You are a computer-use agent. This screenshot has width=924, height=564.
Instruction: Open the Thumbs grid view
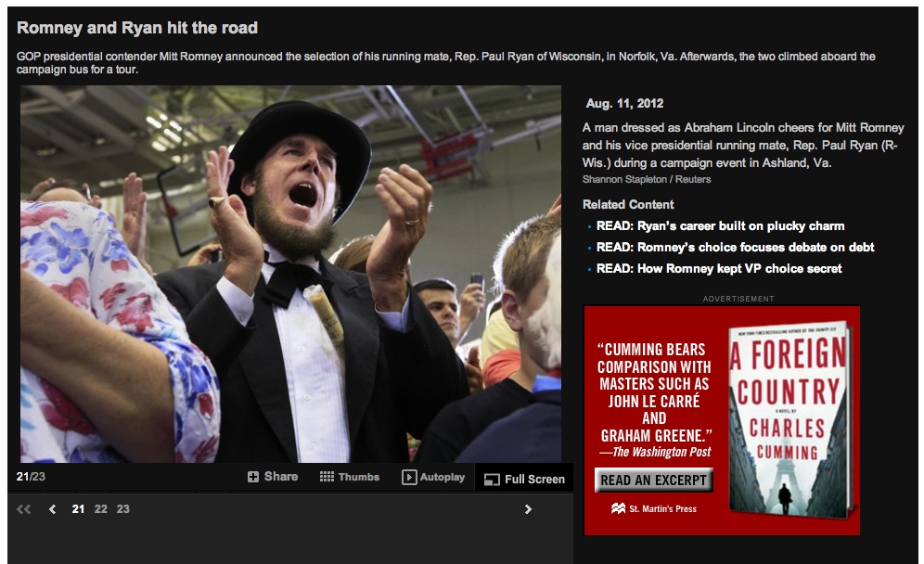coord(350,477)
